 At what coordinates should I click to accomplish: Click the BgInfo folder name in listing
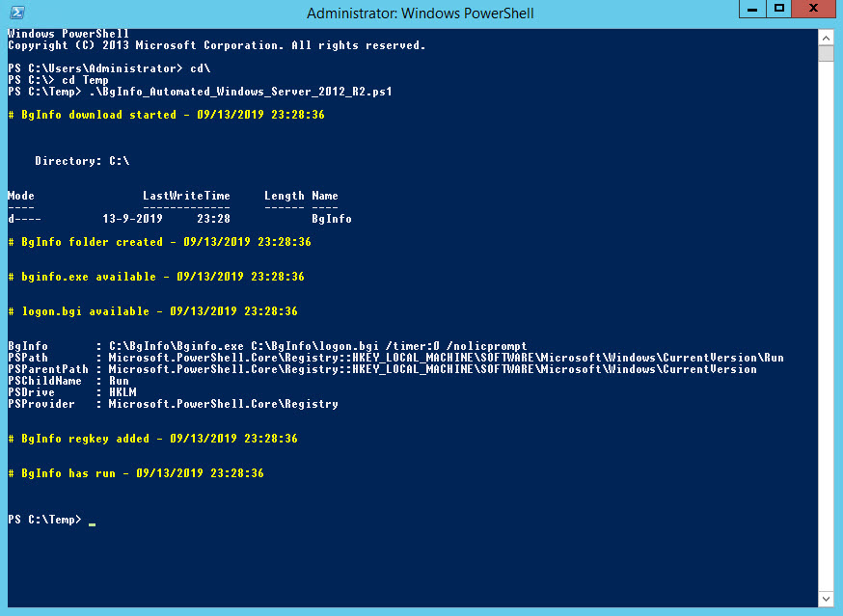pyautogui.click(x=332, y=219)
